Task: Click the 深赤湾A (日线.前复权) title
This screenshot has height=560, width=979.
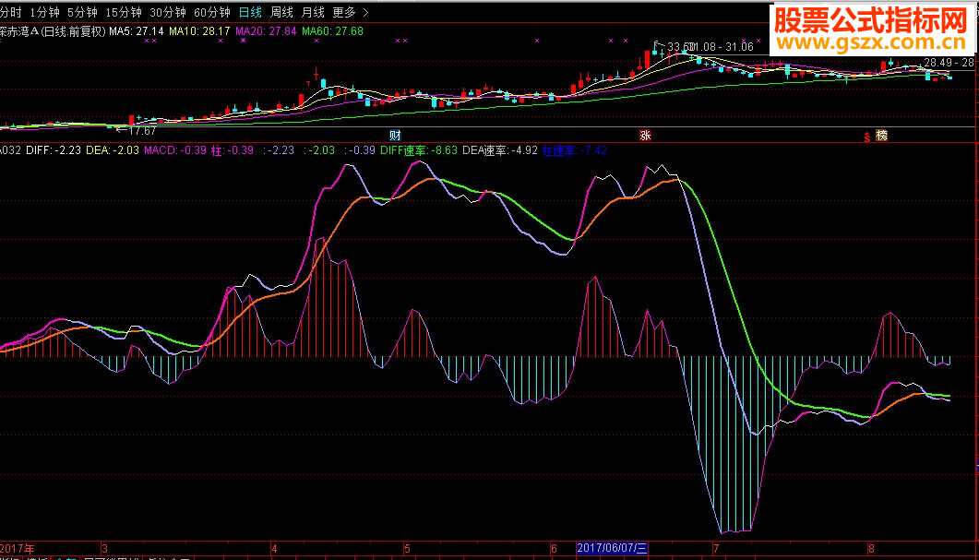Action: tap(54, 31)
